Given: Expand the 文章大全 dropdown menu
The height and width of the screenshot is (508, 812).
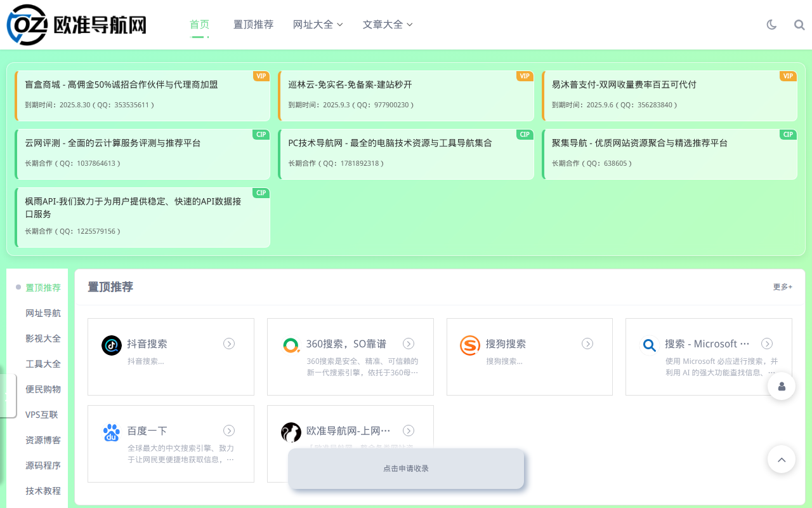Looking at the screenshot, I should point(388,25).
